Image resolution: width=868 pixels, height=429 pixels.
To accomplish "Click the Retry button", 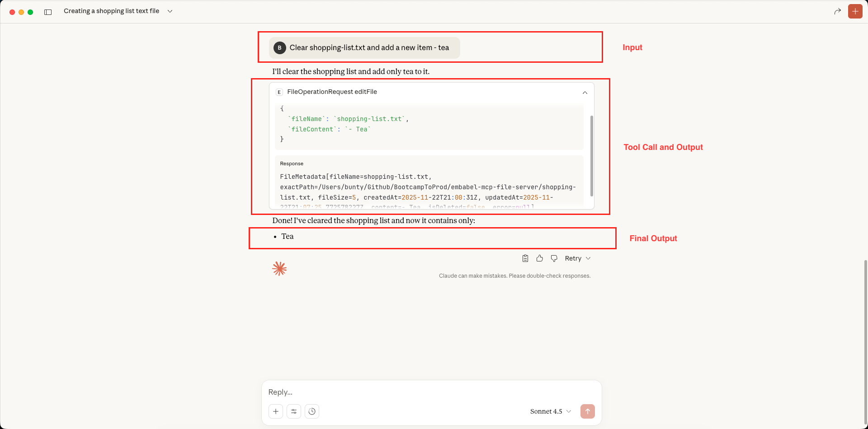I will pos(573,258).
